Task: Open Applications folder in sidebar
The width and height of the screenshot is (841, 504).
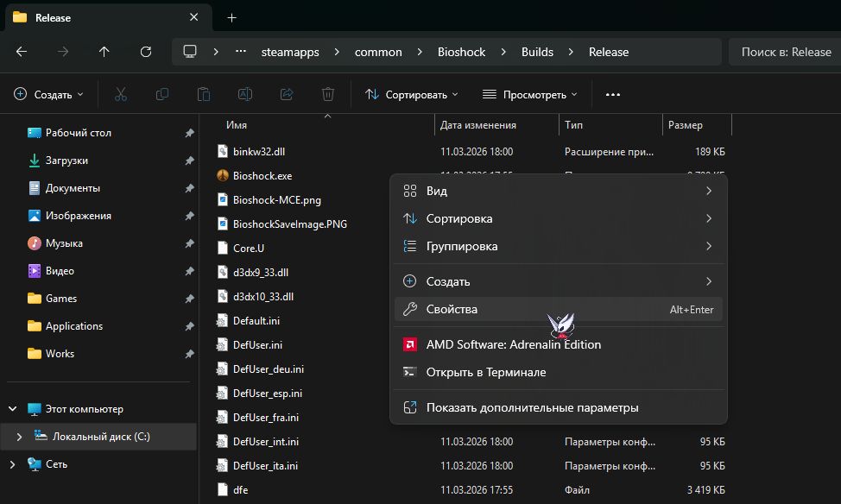Action: [73, 326]
